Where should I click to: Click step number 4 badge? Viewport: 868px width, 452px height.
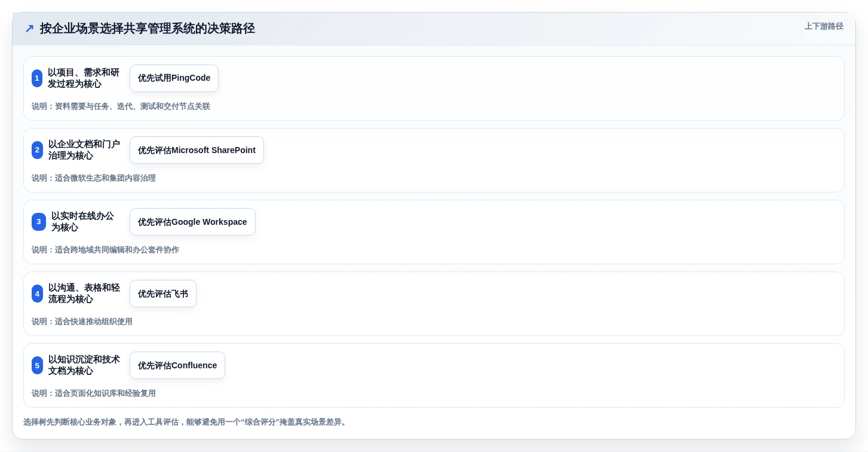(x=37, y=294)
